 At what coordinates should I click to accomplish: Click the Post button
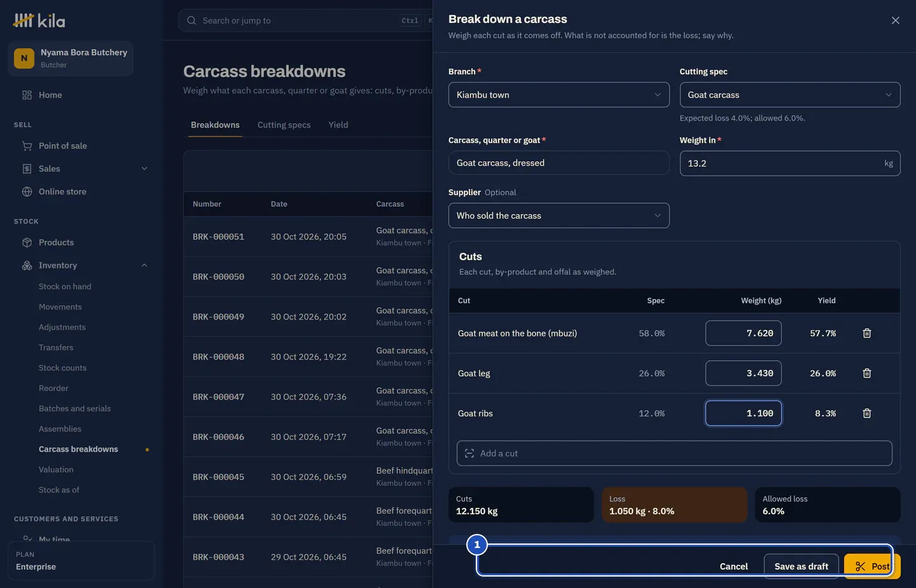(x=872, y=566)
